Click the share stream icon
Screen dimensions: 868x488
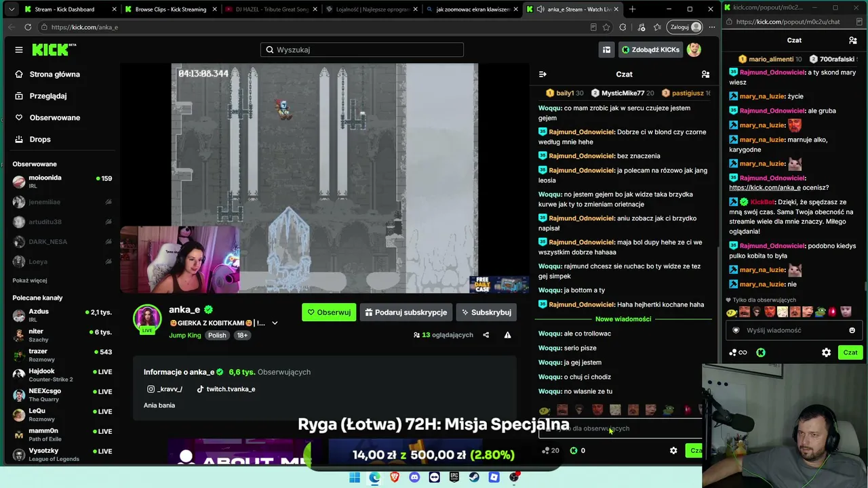486,335
